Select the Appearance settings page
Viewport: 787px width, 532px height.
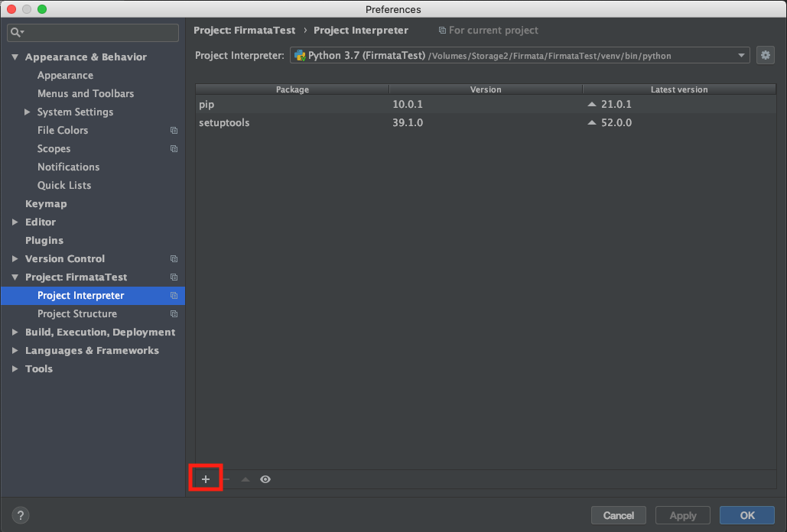coord(65,75)
